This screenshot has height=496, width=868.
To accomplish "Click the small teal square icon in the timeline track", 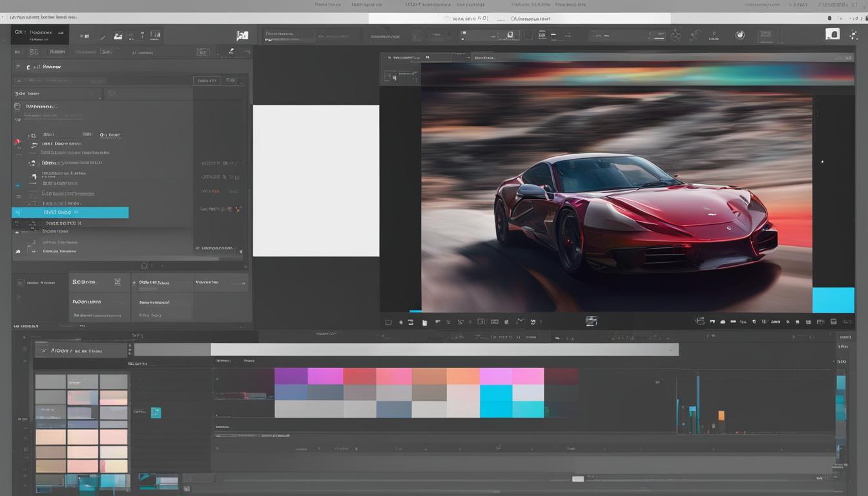I will [156, 412].
